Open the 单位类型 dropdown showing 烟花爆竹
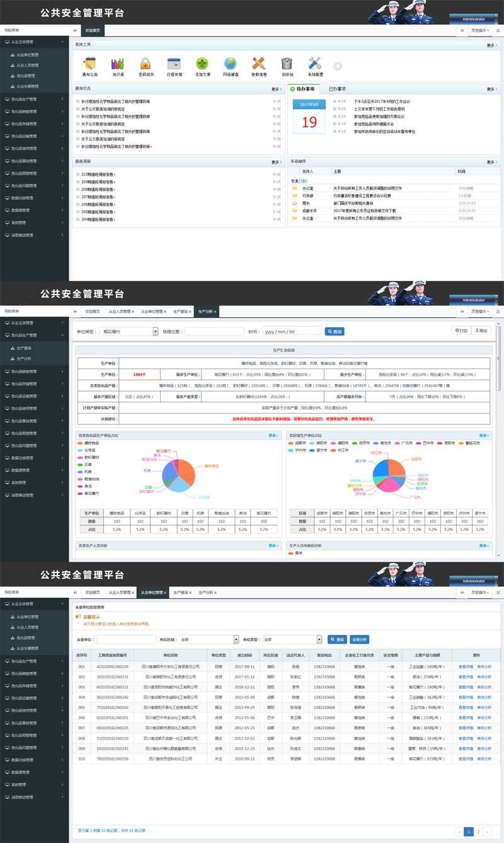Image resolution: width=504 pixels, height=843 pixels. (126, 330)
